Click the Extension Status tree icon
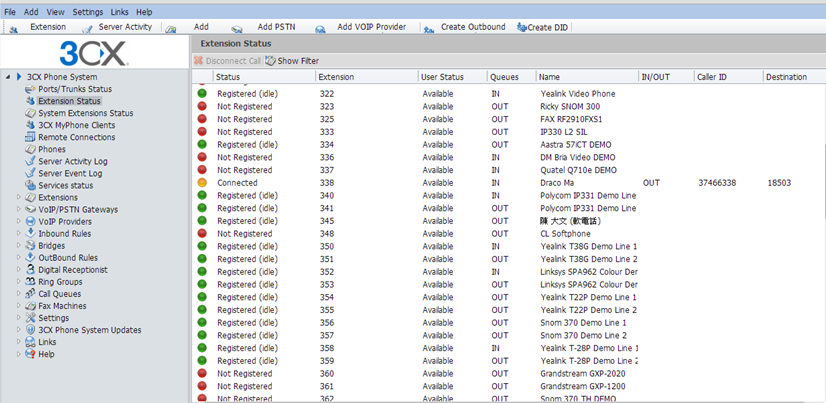This screenshot has width=826, height=403. [x=30, y=101]
